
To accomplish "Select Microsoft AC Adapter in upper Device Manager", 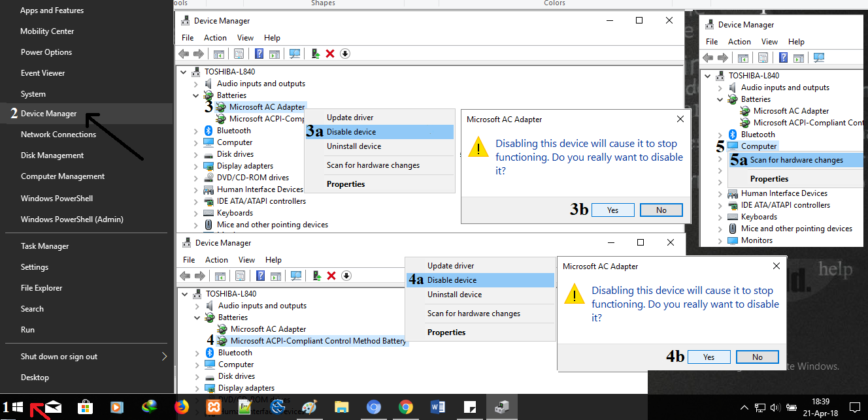I will 267,107.
